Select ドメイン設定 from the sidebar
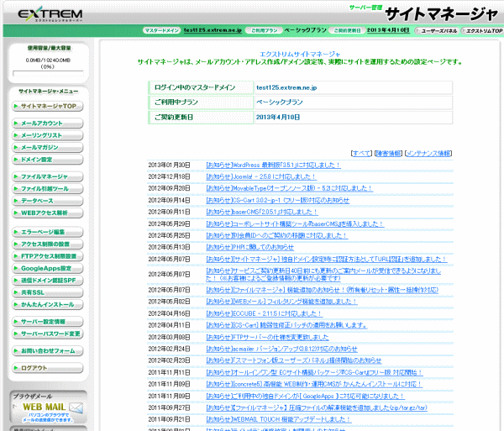504x431 pixels. coord(47,159)
